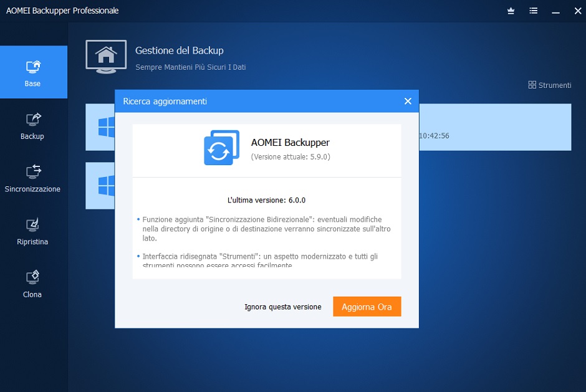The height and width of the screenshot is (392, 586).
Task: Click the Sempre Mantieni Più Sicuri I Dati subtitle
Action: coord(191,67)
